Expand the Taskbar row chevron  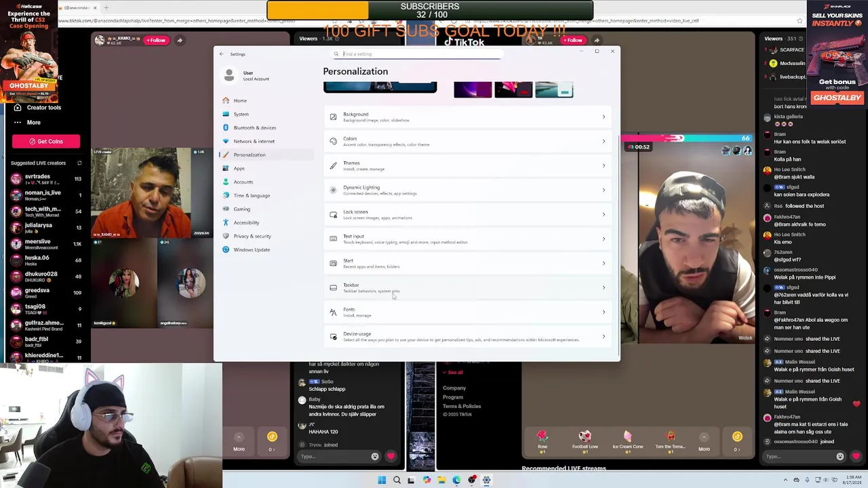[x=604, y=287]
